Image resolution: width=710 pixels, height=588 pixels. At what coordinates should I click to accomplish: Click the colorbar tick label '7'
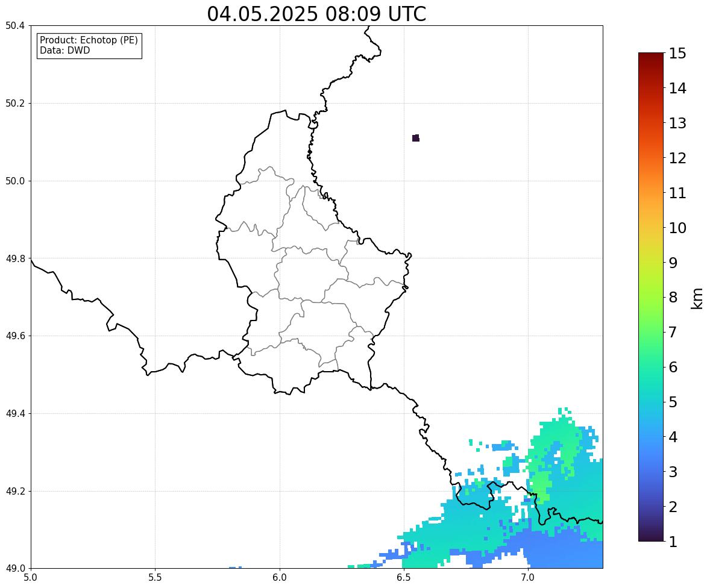[x=673, y=332]
